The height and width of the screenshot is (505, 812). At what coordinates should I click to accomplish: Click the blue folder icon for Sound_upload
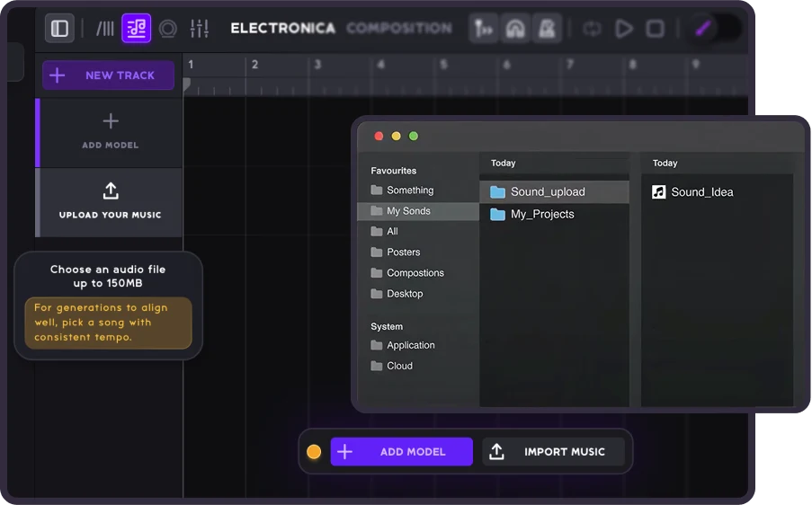pyautogui.click(x=497, y=192)
